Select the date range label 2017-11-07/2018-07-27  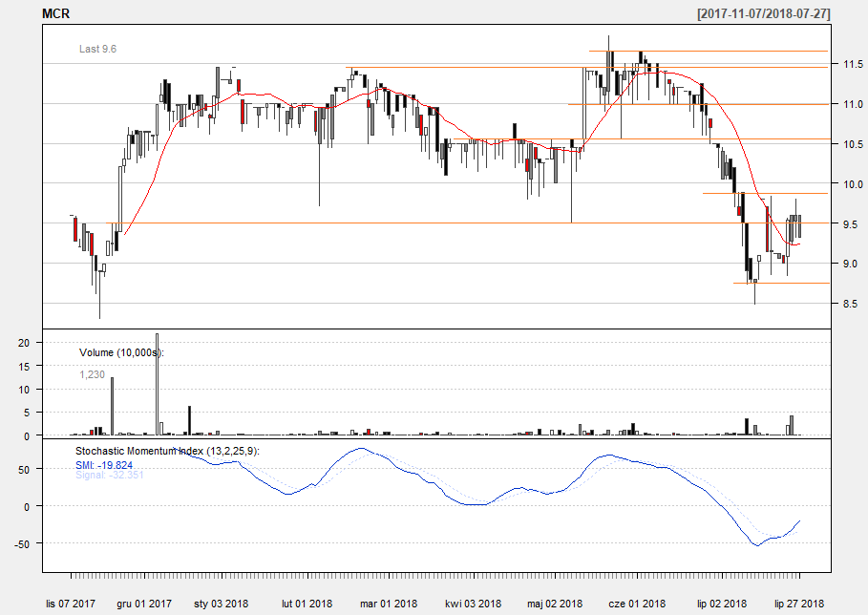(764, 13)
